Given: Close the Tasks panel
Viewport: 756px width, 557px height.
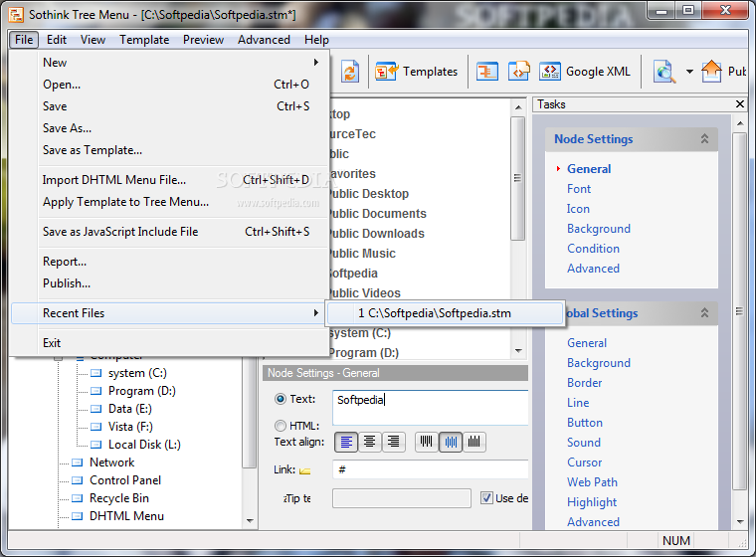Looking at the screenshot, I should click(740, 104).
